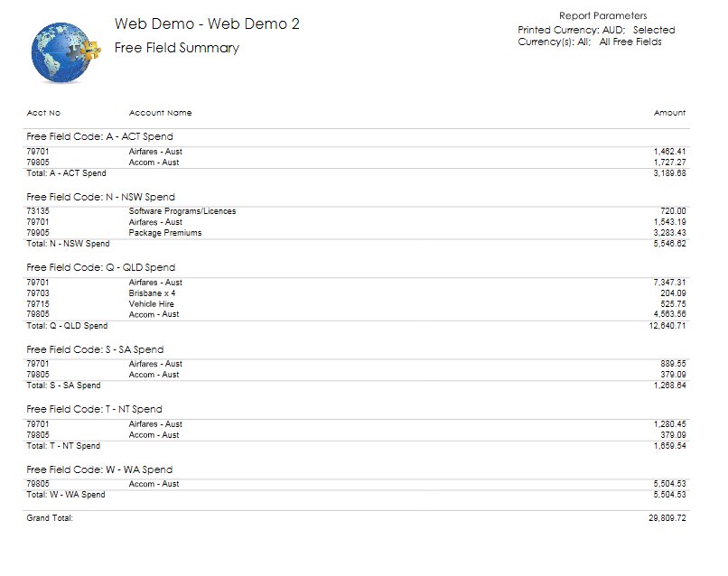Viewport: 728px width, 576px height.
Task: Click the 'Report Parameters' heading
Action: pyautogui.click(x=602, y=15)
